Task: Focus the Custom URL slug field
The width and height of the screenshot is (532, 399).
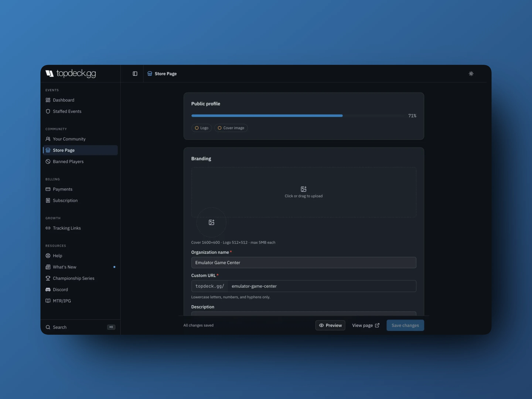Action: click(x=322, y=286)
